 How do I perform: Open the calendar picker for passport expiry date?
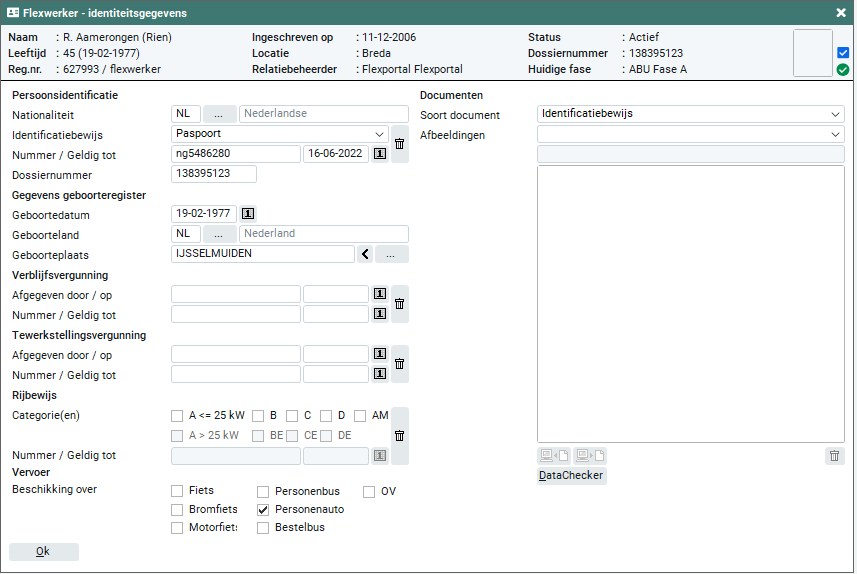380,154
